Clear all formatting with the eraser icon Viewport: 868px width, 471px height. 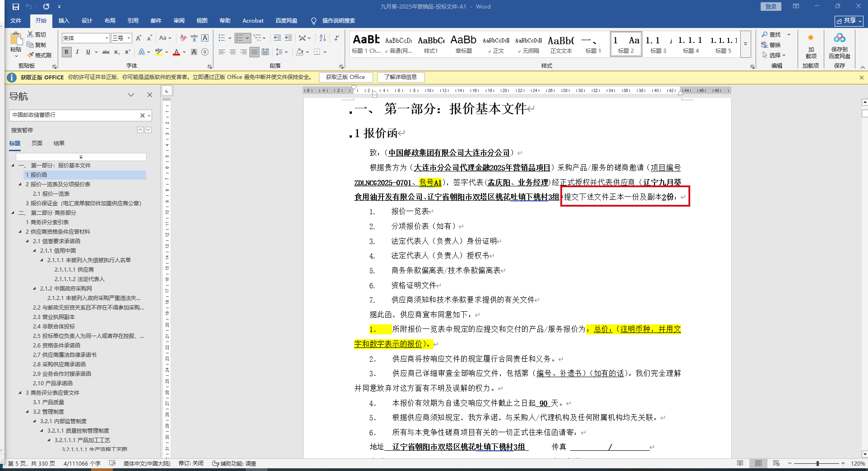(x=183, y=38)
